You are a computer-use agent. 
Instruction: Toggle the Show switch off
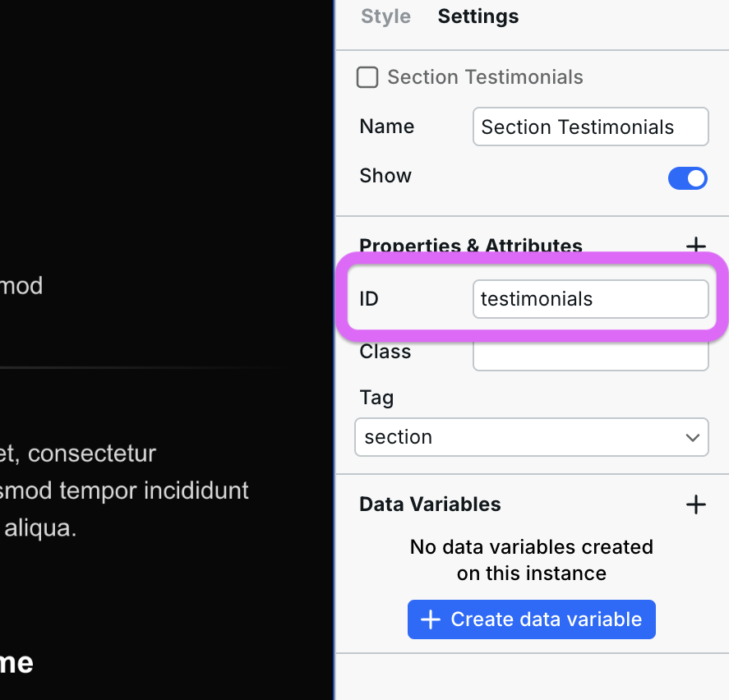[687, 178]
